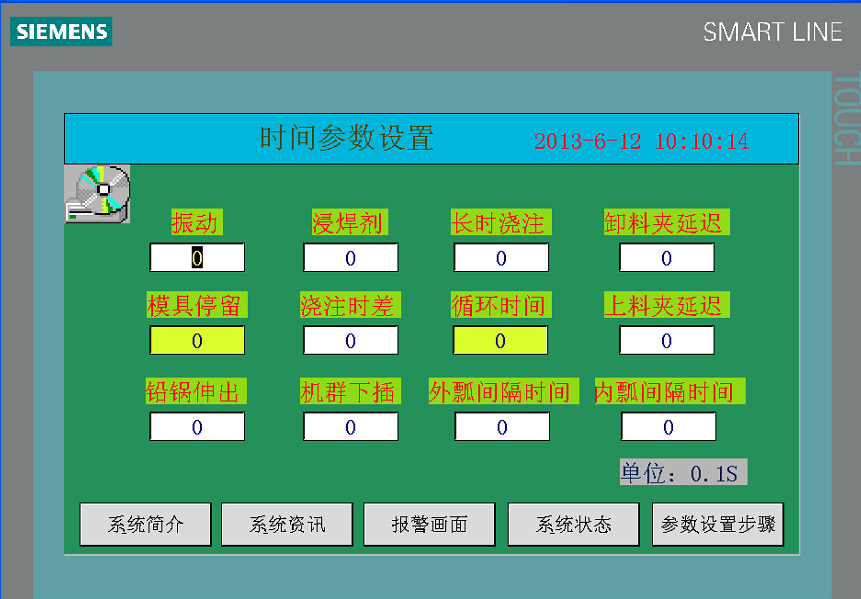Click the CD disk drive icon

97,194
